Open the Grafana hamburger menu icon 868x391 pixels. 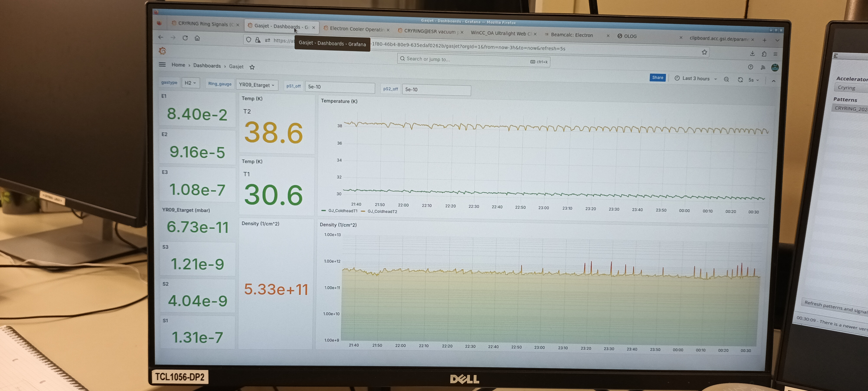click(x=162, y=65)
